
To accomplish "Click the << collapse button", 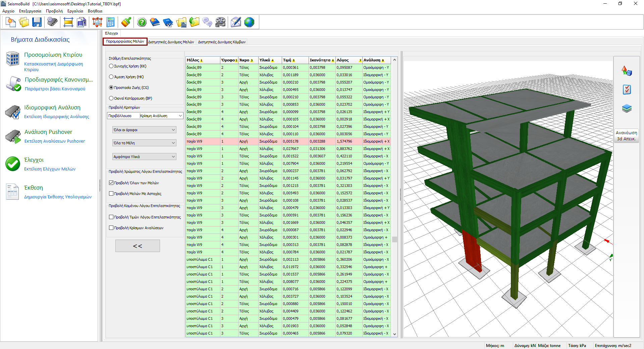I will coord(138,246).
